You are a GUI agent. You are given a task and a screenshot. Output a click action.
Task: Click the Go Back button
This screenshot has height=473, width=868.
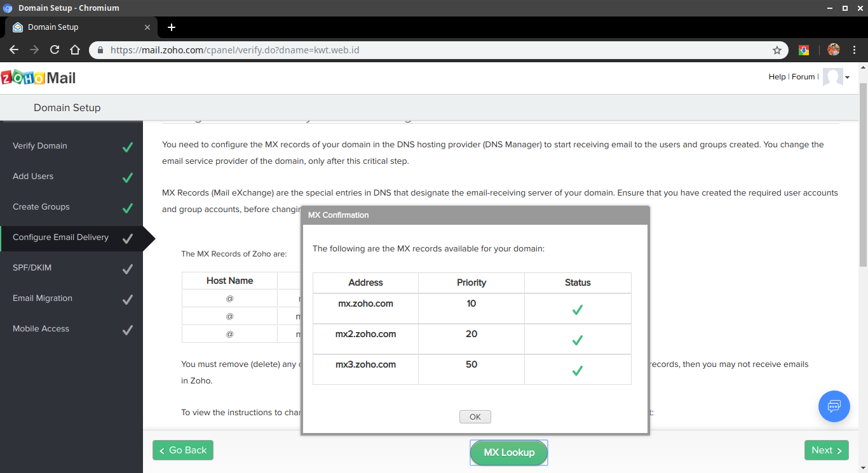183,450
